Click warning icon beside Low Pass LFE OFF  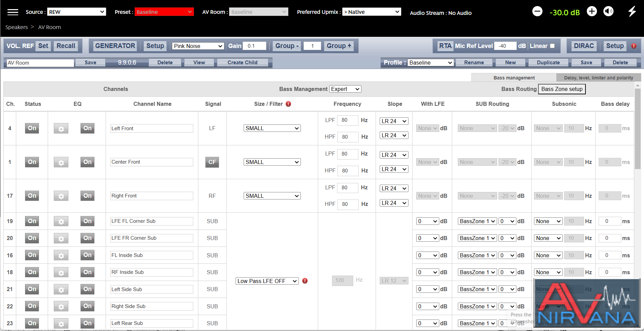(x=305, y=281)
